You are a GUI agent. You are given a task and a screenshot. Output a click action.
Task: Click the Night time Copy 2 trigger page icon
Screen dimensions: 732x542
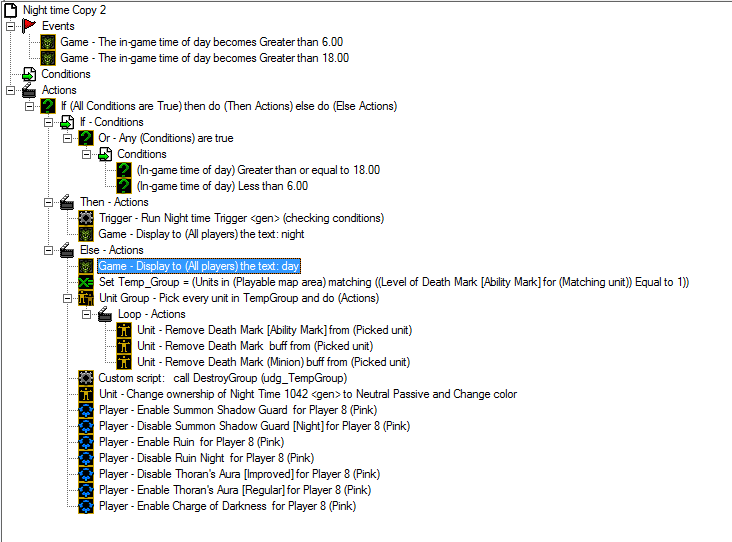11,10
